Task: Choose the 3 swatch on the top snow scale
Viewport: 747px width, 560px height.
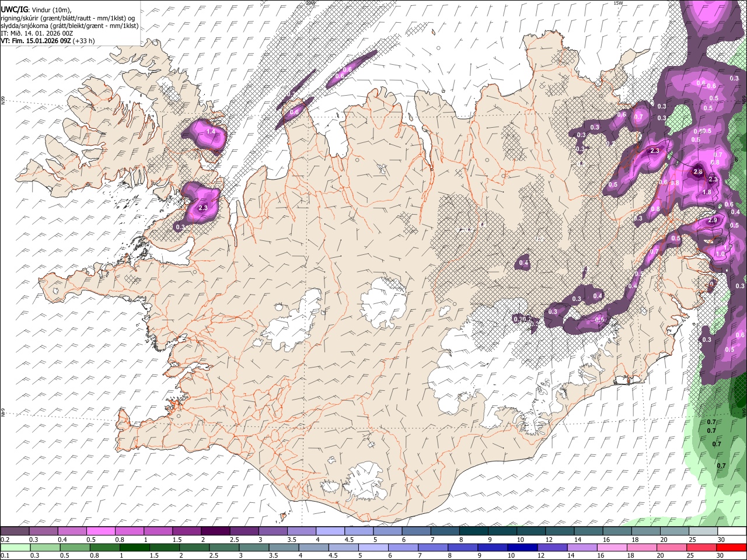Action: click(272, 531)
